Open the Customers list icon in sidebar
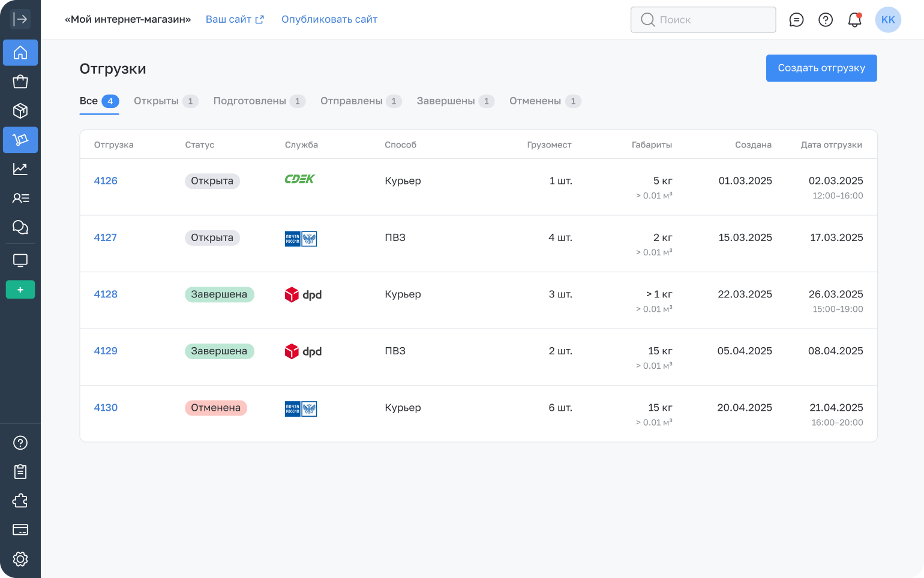924x578 pixels. [x=20, y=198]
